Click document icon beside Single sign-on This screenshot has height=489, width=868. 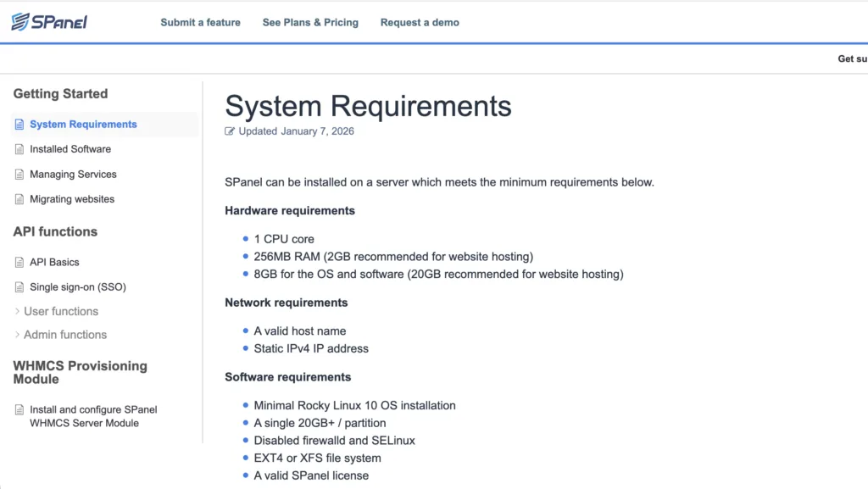click(19, 287)
